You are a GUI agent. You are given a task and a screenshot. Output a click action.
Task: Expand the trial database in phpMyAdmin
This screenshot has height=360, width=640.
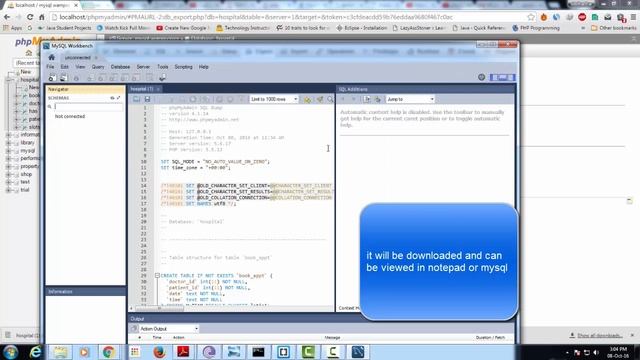[x=8, y=190]
